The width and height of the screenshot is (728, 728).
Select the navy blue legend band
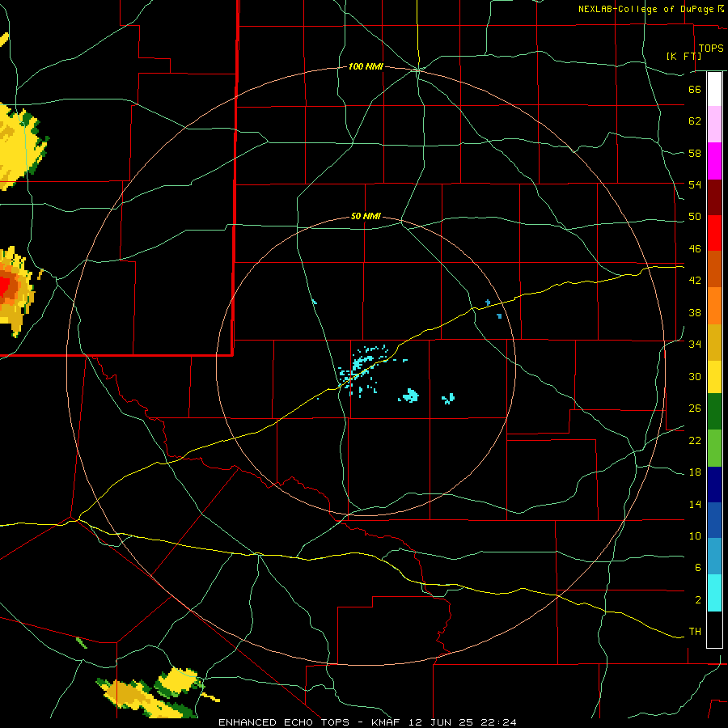714,485
